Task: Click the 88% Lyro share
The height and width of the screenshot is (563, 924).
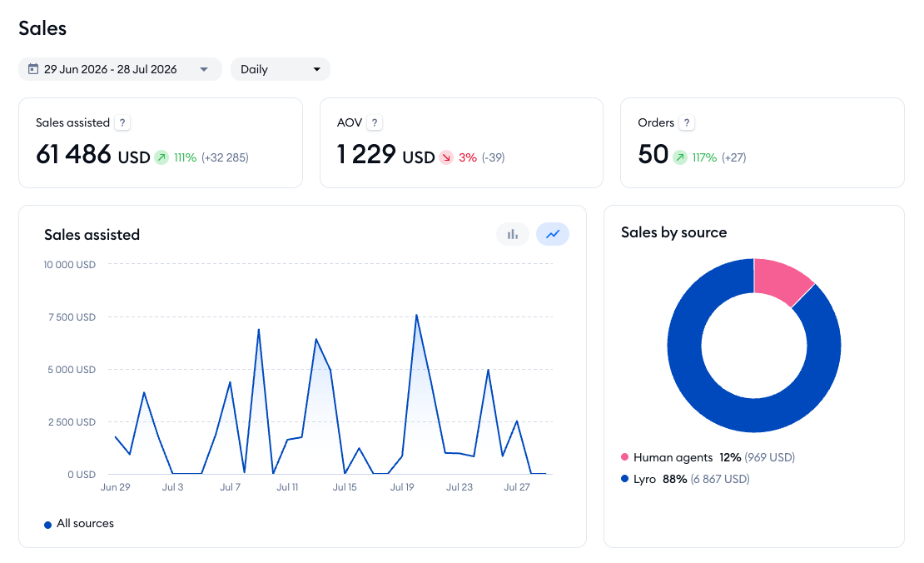Action: point(675,479)
